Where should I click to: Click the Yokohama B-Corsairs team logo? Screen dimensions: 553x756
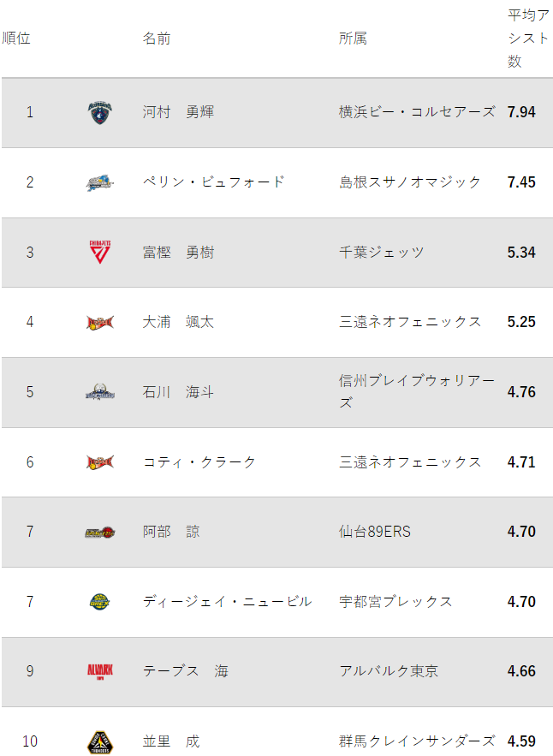100,112
